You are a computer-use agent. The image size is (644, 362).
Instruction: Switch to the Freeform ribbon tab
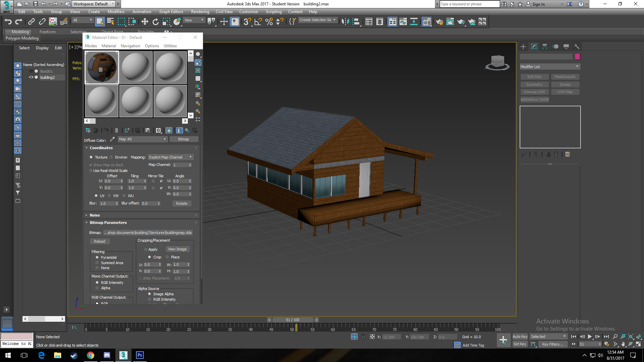coord(48,32)
